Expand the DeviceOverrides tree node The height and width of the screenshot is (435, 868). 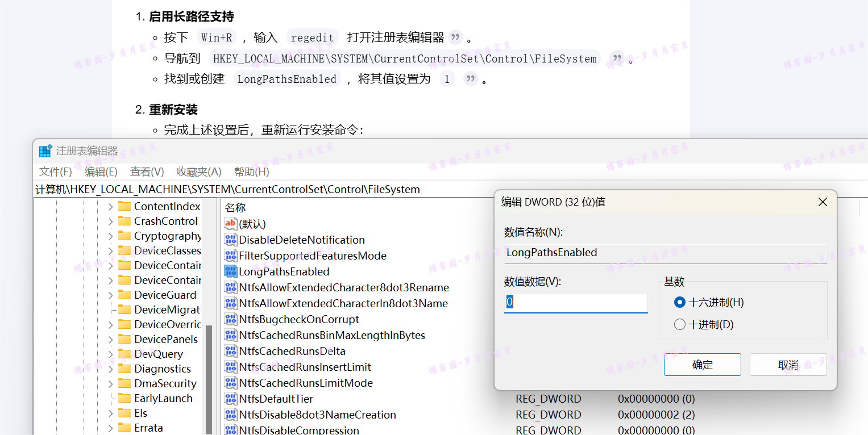pos(110,324)
